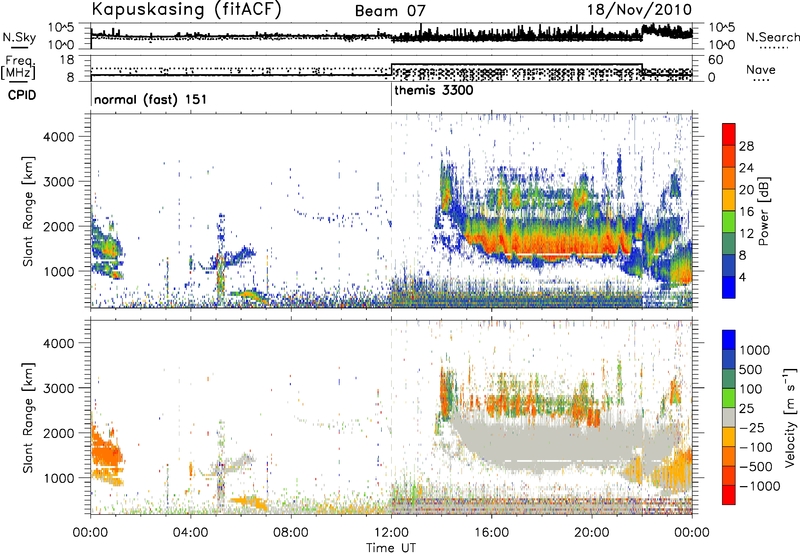Click the 'Time UT' axis label
The image size is (800, 554).
point(391,548)
